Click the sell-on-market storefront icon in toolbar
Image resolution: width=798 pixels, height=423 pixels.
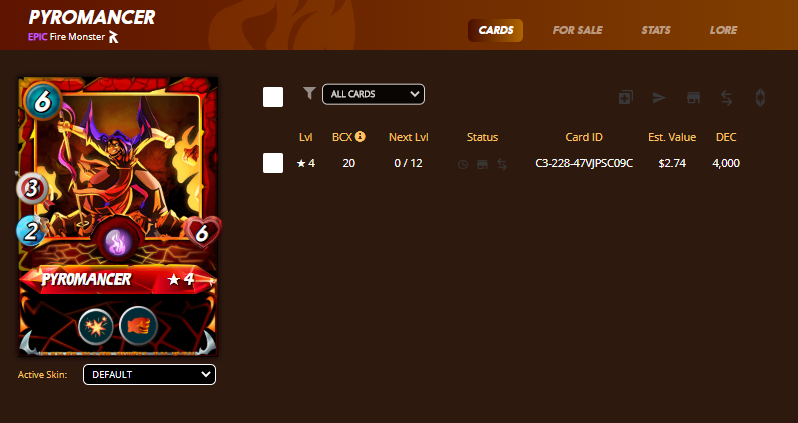(x=693, y=97)
